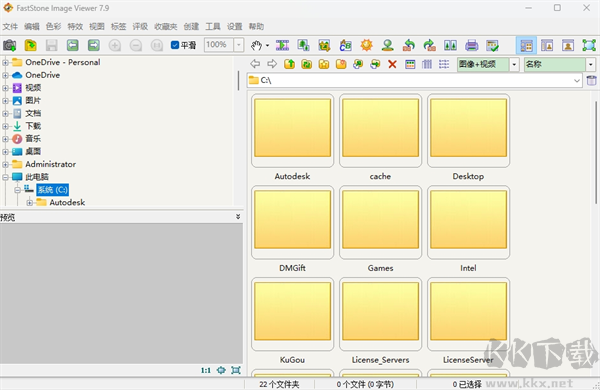
Task: Click the camera acquire-image icon
Action: click(x=10, y=45)
